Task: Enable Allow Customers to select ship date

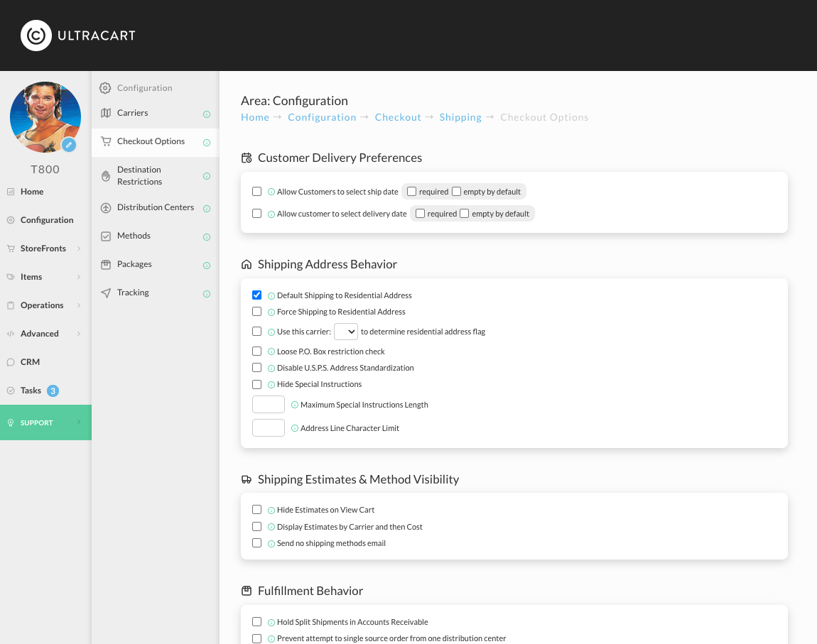Action: pyautogui.click(x=257, y=192)
